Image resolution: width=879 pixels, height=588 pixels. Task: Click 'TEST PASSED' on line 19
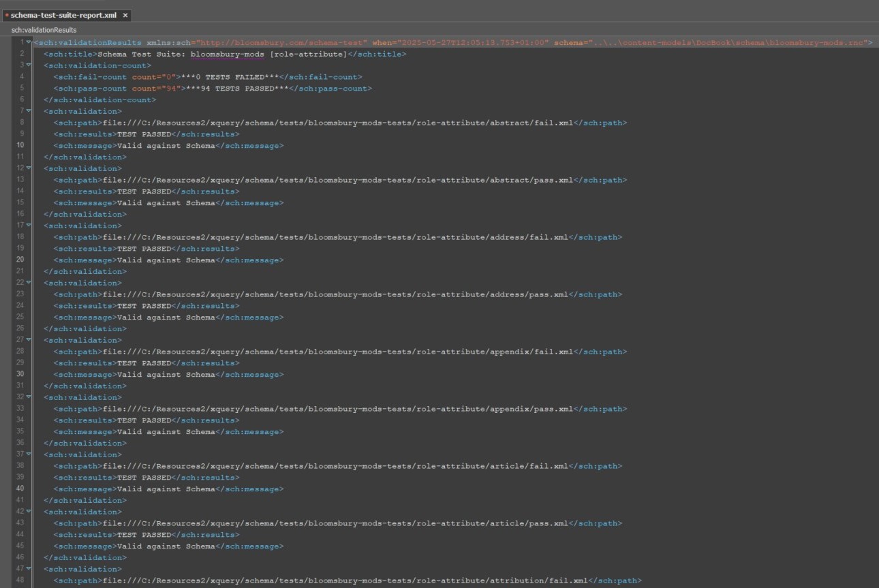pyautogui.click(x=144, y=249)
